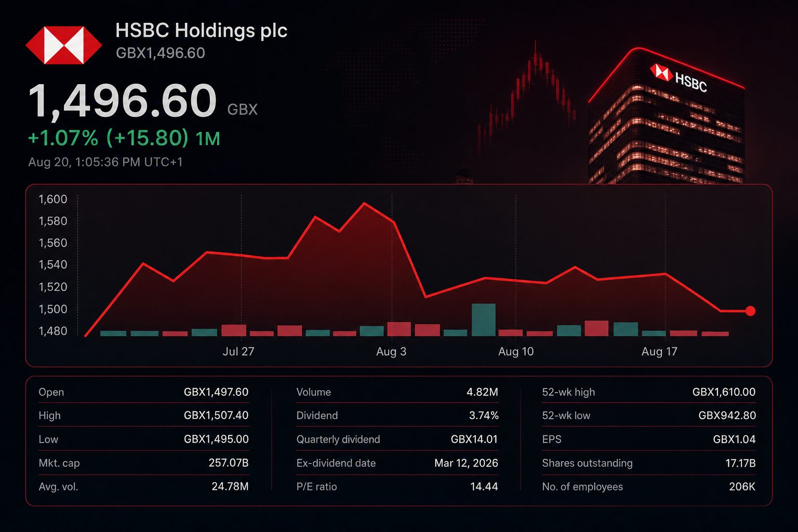Click the GBX1.04 EPS value
Viewport: 798px width, 532px height.
click(734, 440)
